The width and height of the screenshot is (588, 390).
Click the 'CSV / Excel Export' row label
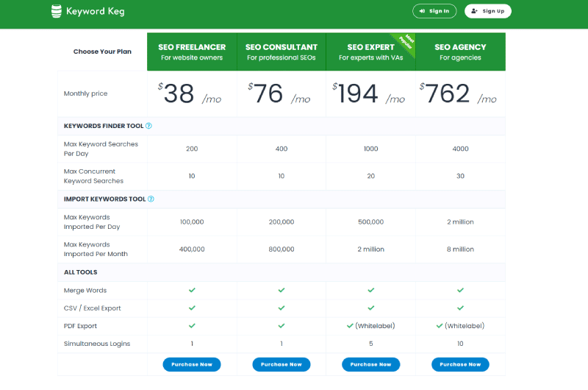pos(93,308)
